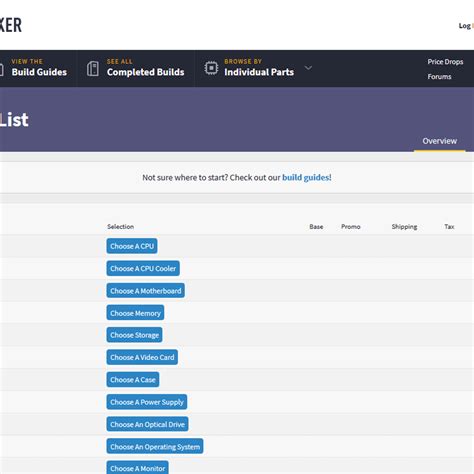The width and height of the screenshot is (474, 474).
Task: Open Build Guides in navigation
Action: click(x=39, y=67)
